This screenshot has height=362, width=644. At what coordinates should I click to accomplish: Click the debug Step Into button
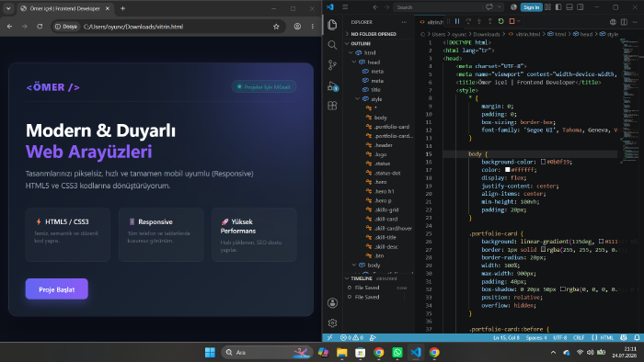pos(479,21)
